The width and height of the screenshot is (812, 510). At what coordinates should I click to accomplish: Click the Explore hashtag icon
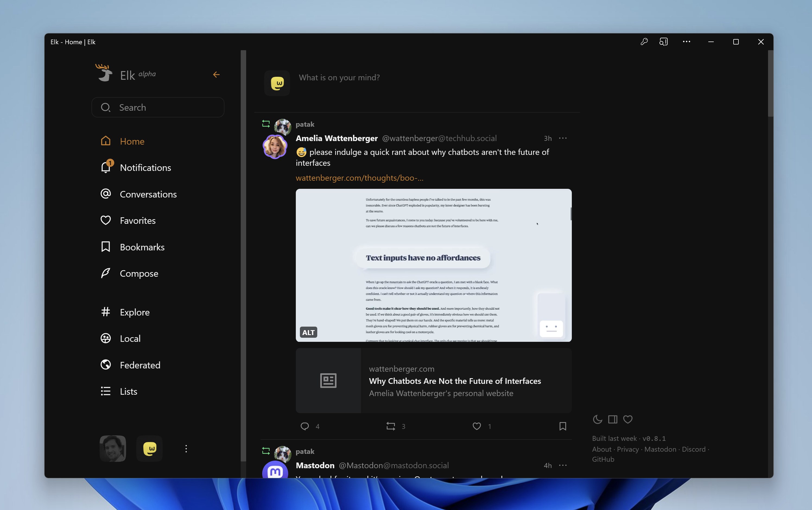(106, 312)
